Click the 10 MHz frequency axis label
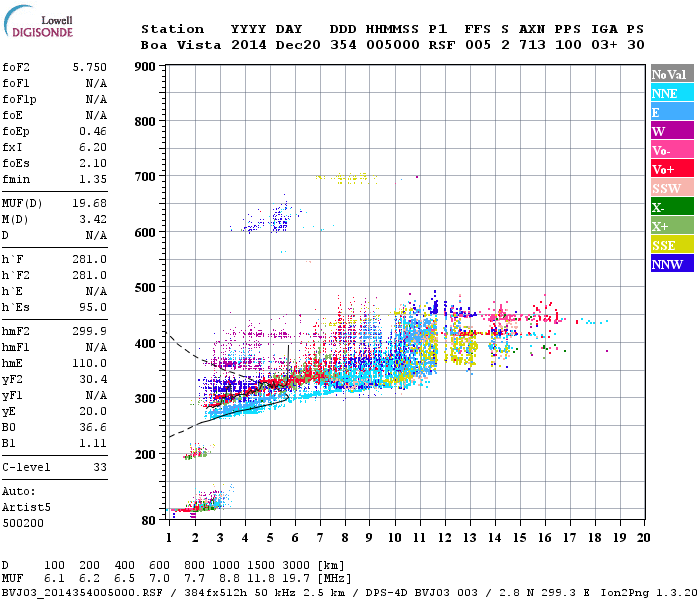 point(394,538)
